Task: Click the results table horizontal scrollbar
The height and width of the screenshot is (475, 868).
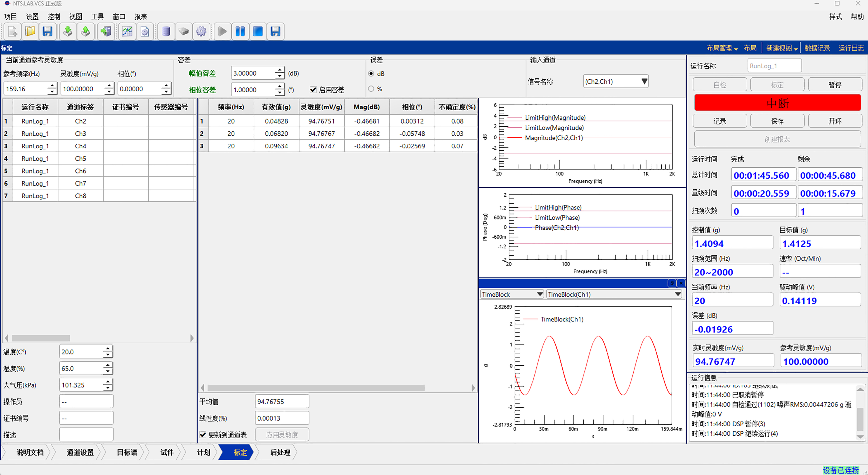Action: point(316,388)
